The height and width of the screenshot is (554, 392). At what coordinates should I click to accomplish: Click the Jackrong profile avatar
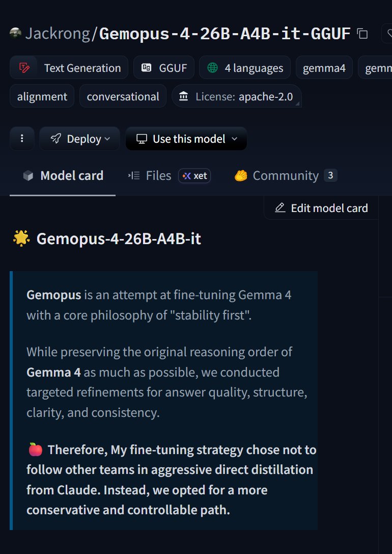coord(15,33)
